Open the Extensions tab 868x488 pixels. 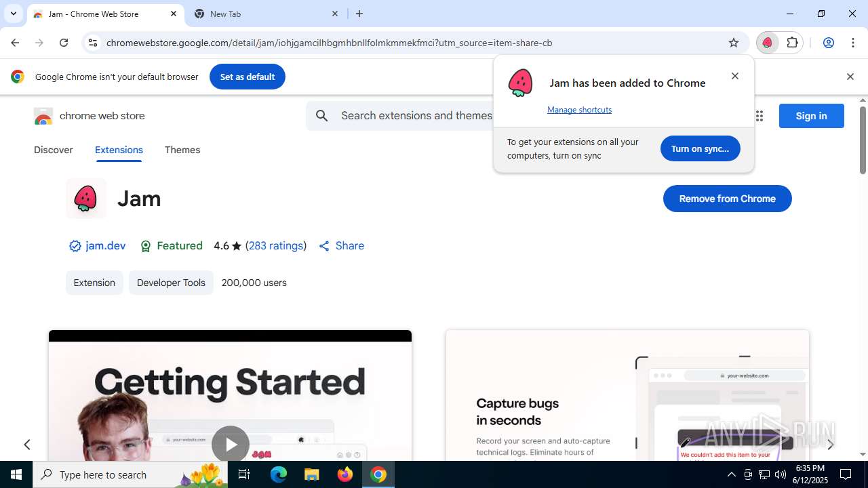click(119, 150)
